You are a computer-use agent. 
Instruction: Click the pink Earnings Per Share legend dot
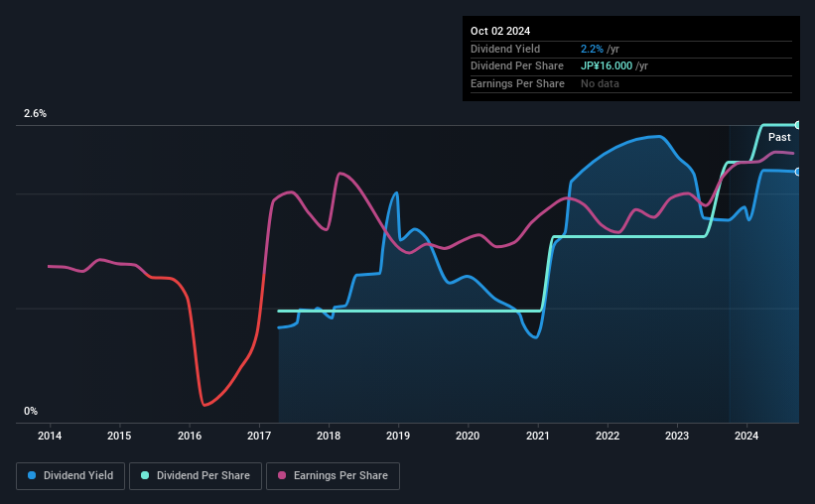282,475
